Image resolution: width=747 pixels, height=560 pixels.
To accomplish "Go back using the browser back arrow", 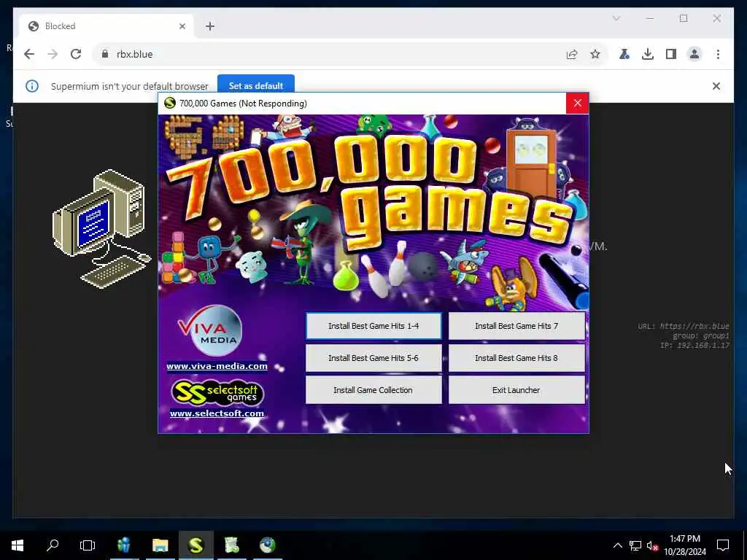I will (29, 54).
